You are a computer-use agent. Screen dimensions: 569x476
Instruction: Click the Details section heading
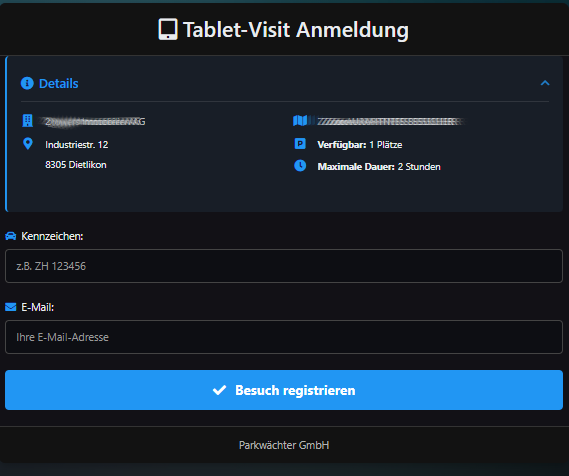click(58, 83)
